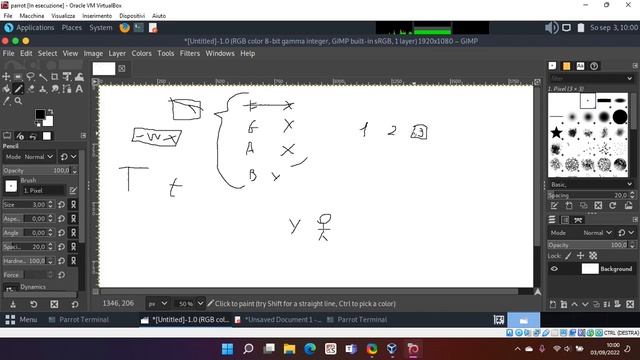
Task: Raise the layer with up arrow
Action: 575,304
